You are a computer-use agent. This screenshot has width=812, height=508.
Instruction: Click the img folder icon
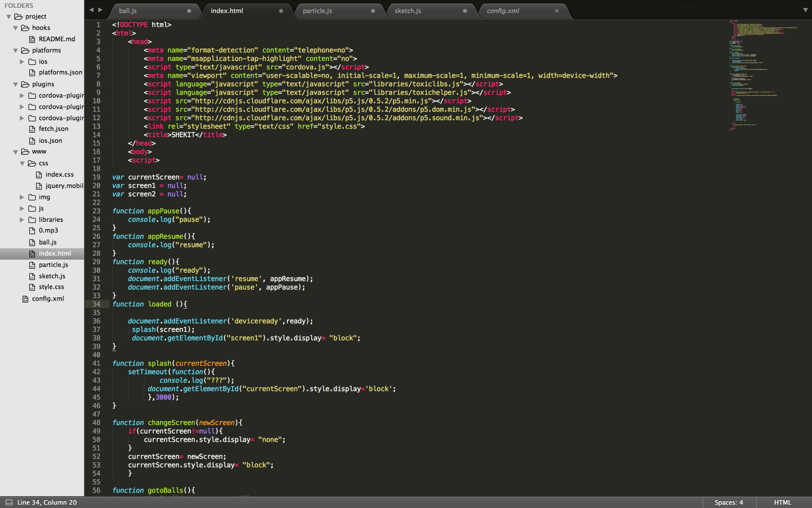[32, 197]
